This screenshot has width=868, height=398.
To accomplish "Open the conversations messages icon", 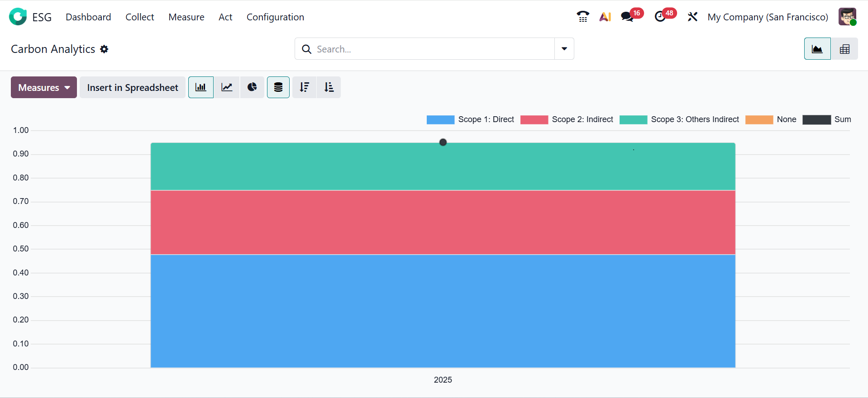I will (x=627, y=17).
